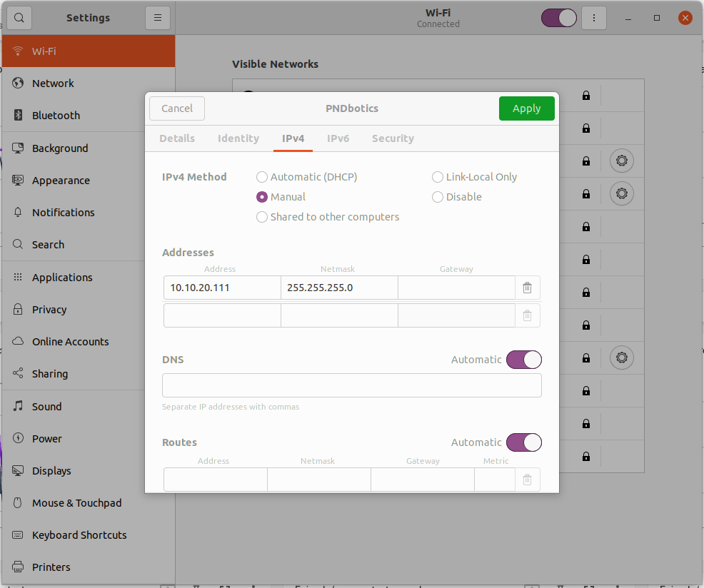Delete the 10.10.20.111 address row

527,288
